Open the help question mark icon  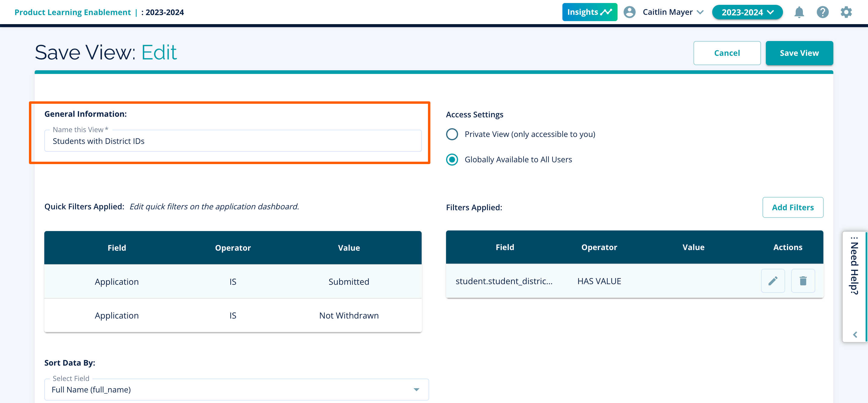click(x=822, y=12)
